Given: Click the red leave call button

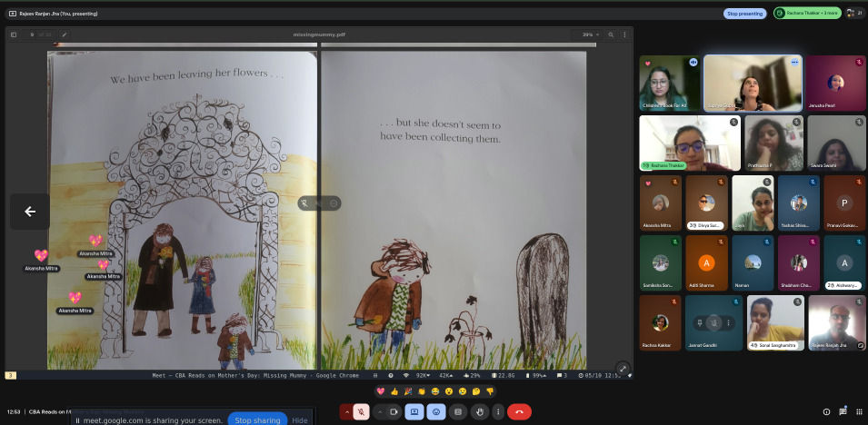Looking at the screenshot, I should 519,411.
